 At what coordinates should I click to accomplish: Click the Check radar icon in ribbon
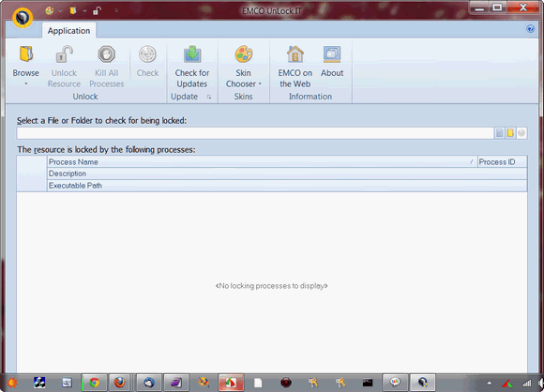click(147, 54)
